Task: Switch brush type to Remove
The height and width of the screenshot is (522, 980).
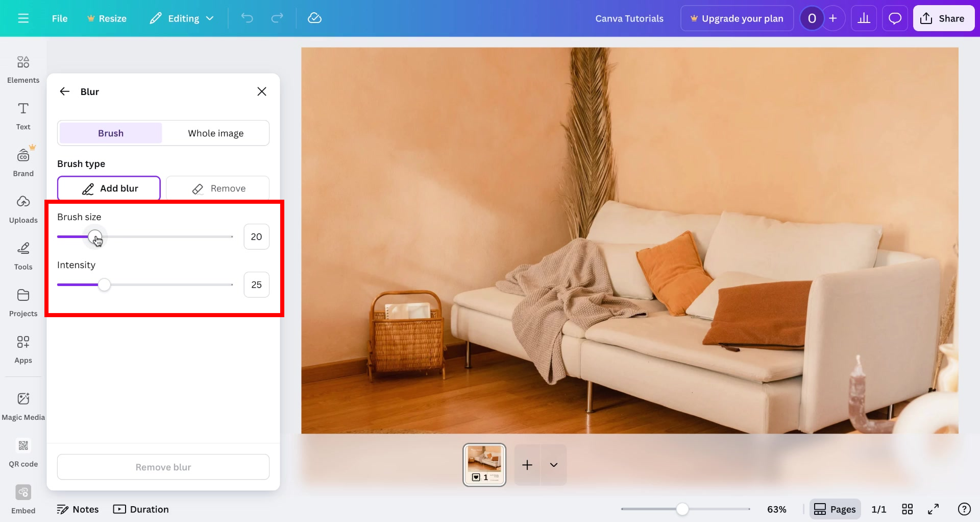Action: pos(218,188)
